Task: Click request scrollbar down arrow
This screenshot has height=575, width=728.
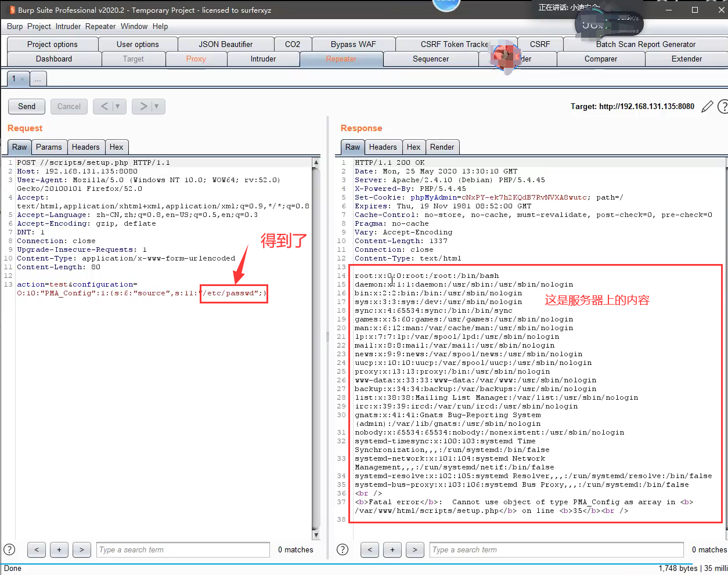Action: tap(316, 534)
